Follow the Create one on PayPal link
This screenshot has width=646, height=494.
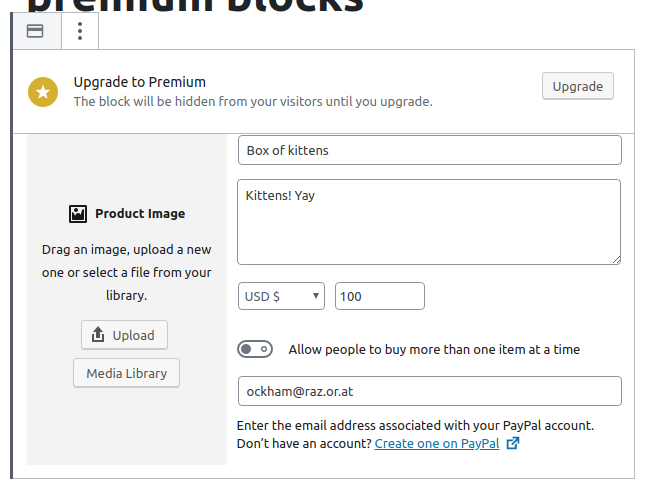436,443
